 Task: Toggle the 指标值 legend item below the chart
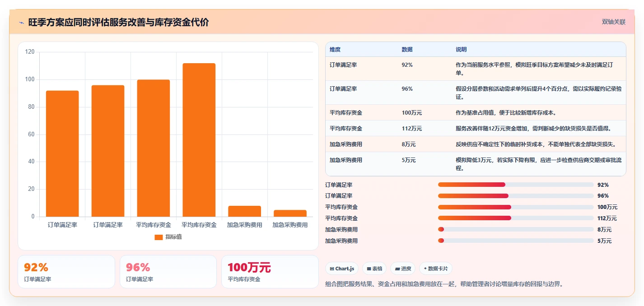(168, 237)
